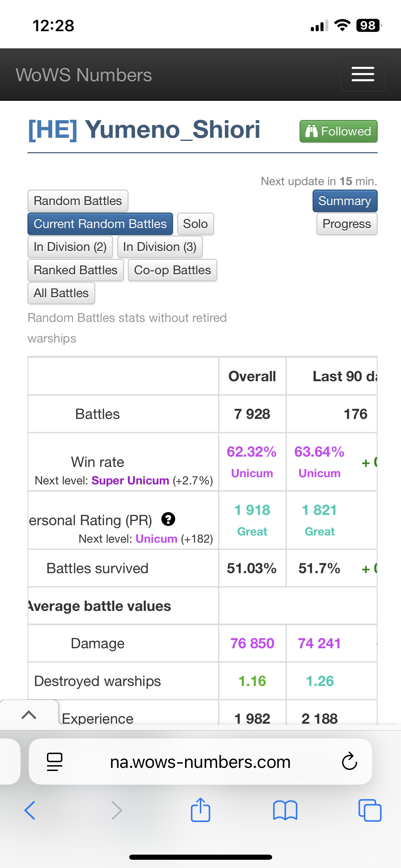
Task: Tap the Safari share icon
Action: click(x=200, y=810)
